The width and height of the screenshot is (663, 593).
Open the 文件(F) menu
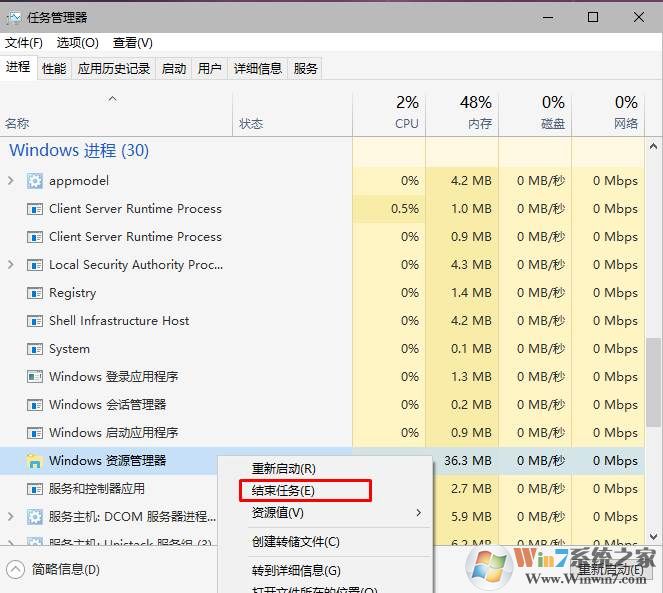[24, 43]
